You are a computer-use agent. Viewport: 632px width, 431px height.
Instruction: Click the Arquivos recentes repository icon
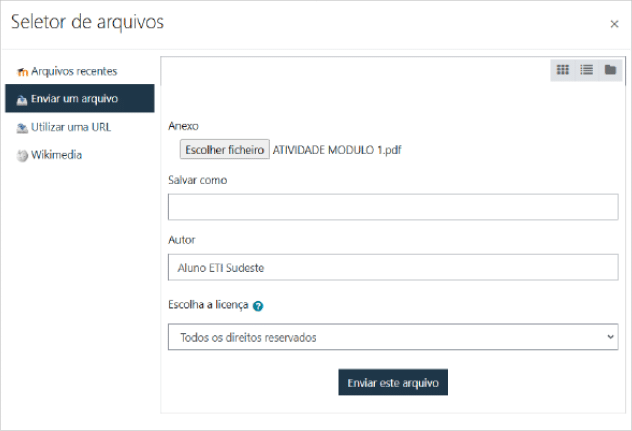[22, 72]
